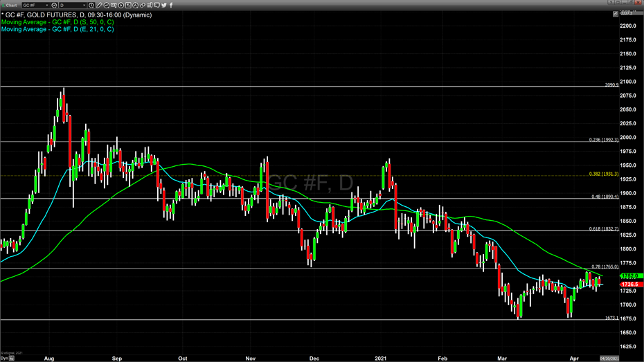This screenshot has width=644, height=362.
Task: Click the restore window button in title bar
Action: point(630,2)
